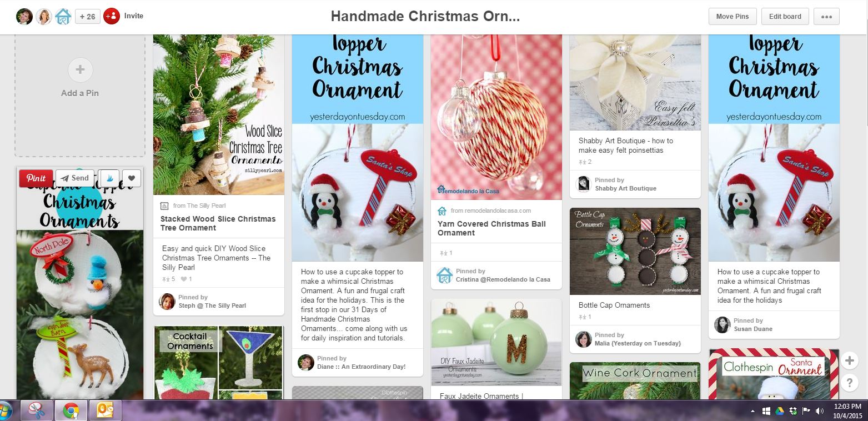
Task: Click the red Invite people icon
Action: [112, 16]
